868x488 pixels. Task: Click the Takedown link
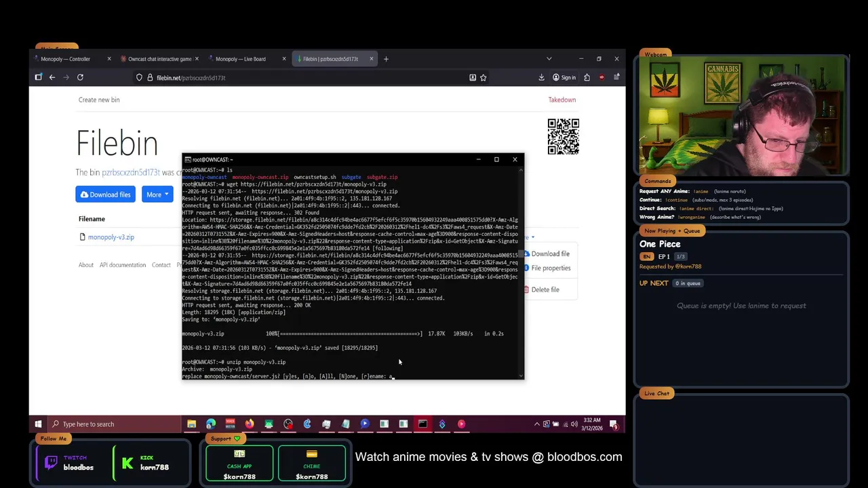[562, 100]
